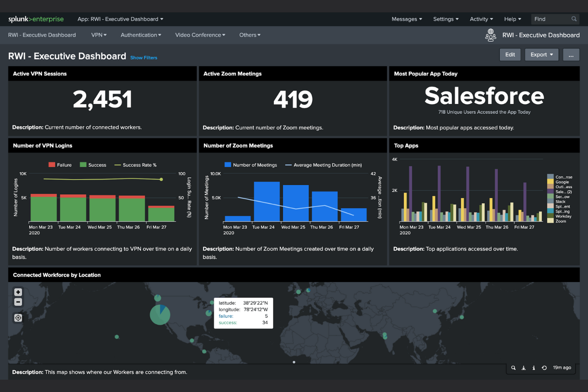Click the Workday color swatch in Top Apps legend
Viewport: 588px width, 392px height.
coord(550,216)
